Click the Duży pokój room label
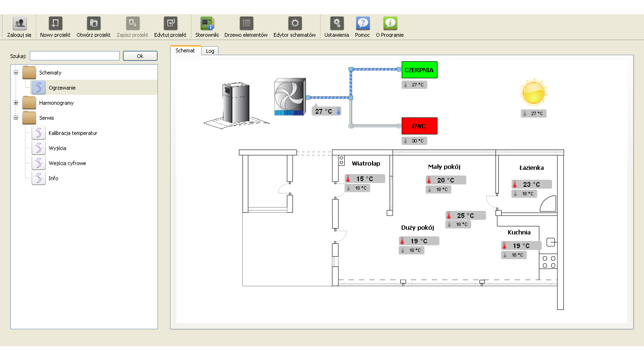 pos(418,227)
